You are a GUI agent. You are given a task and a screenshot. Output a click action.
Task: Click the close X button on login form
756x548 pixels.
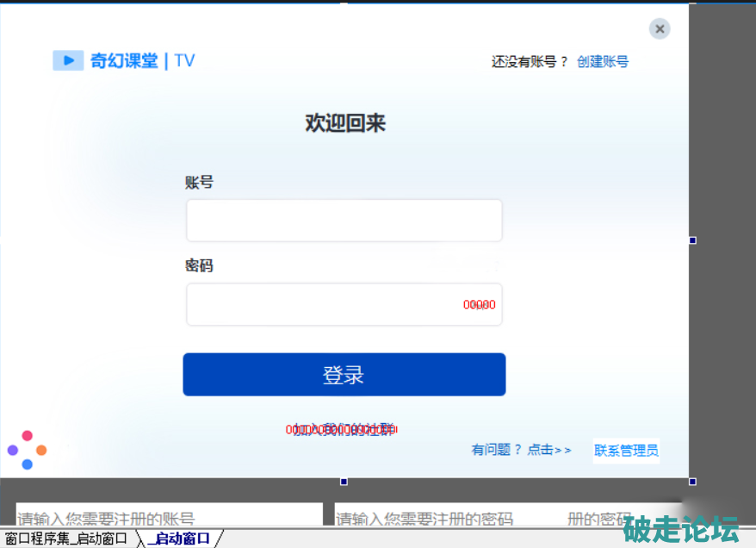pyautogui.click(x=660, y=29)
